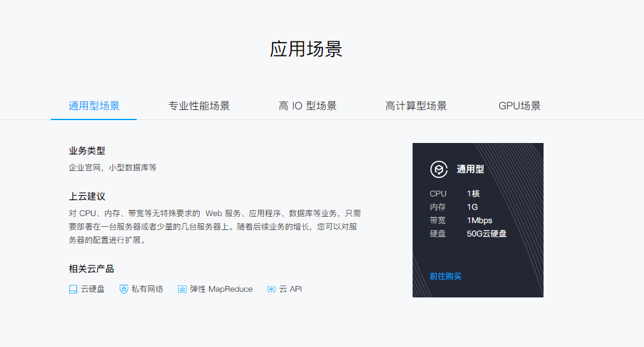Image resolution: width=644 pixels, height=347 pixels.
Task: Switch to the 高计算型场景 tab
Action: (x=416, y=106)
